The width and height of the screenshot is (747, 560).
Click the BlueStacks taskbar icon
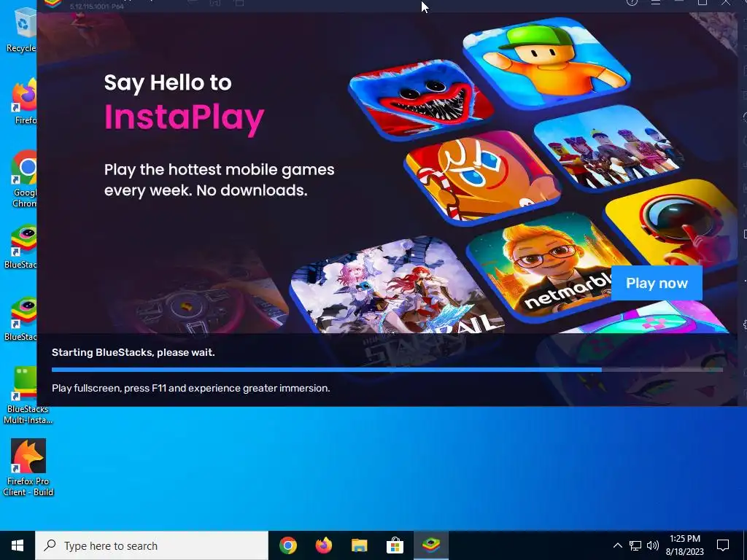click(x=430, y=545)
